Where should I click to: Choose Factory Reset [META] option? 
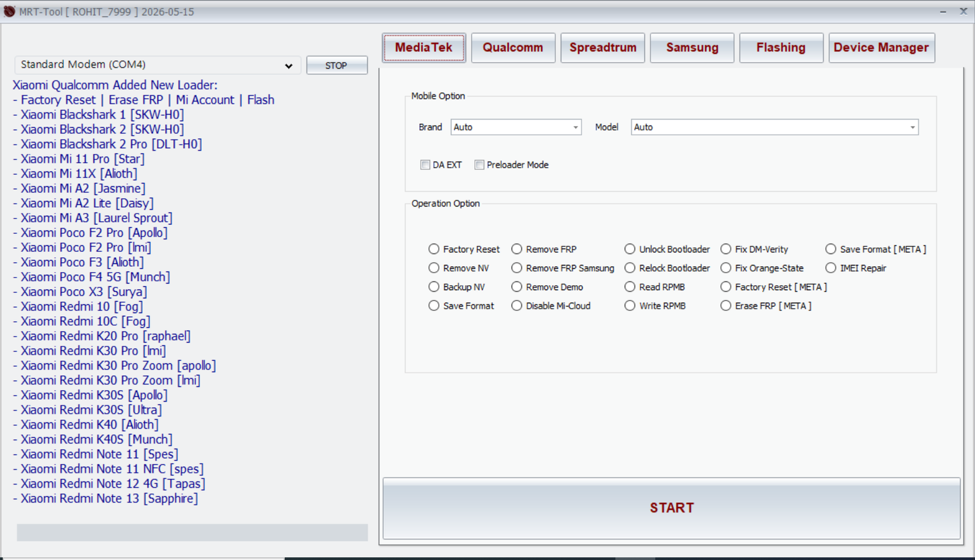click(x=726, y=286)
